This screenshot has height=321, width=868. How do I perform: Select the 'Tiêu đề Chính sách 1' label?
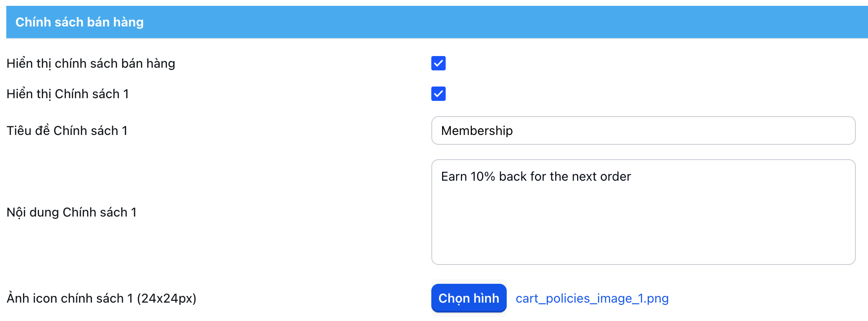tap(67, 131)
